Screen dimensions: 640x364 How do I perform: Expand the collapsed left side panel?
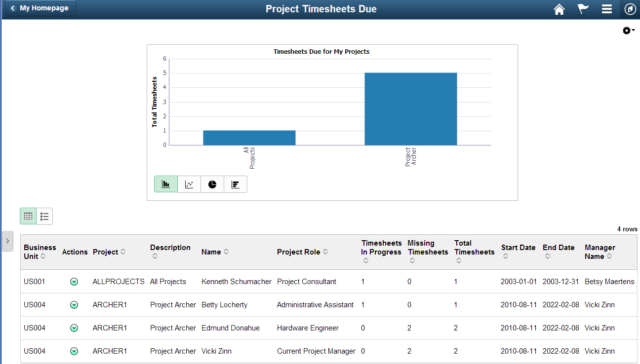(7, 241)
